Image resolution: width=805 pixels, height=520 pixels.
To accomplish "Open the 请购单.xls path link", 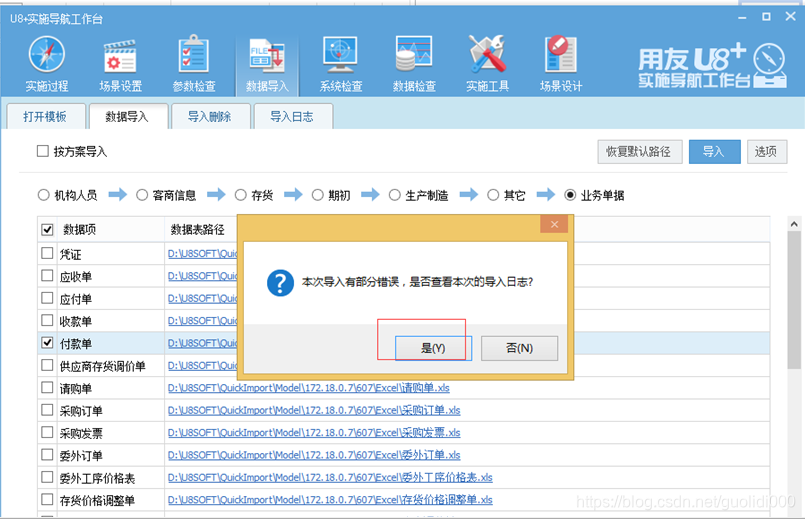I will click(x=309, y=388).
